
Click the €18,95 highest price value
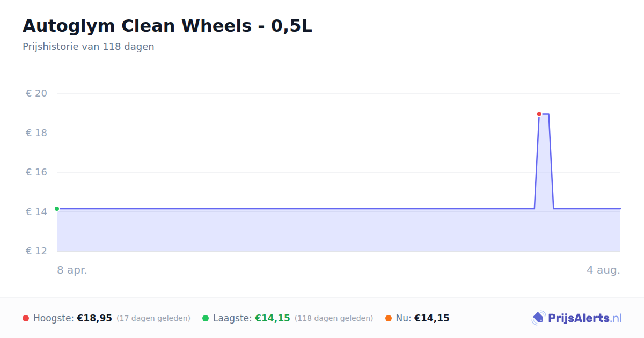[x=94, y=318]
